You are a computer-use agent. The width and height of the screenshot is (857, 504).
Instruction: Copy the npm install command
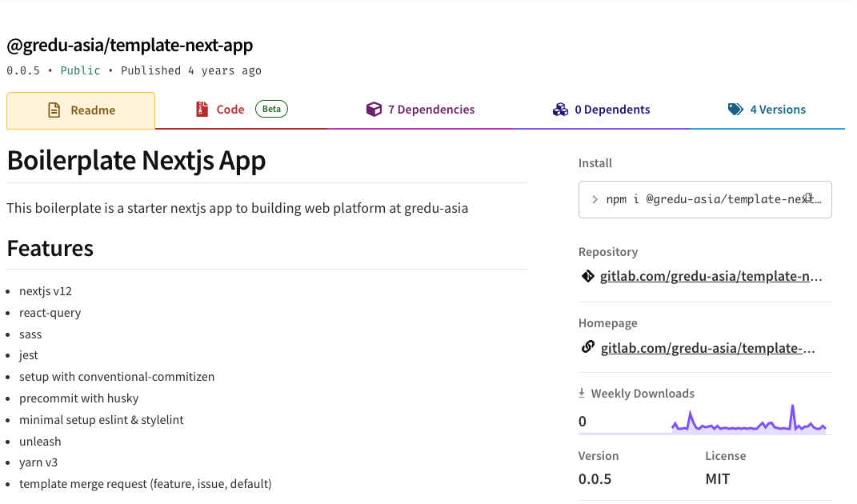click(808, 196)
